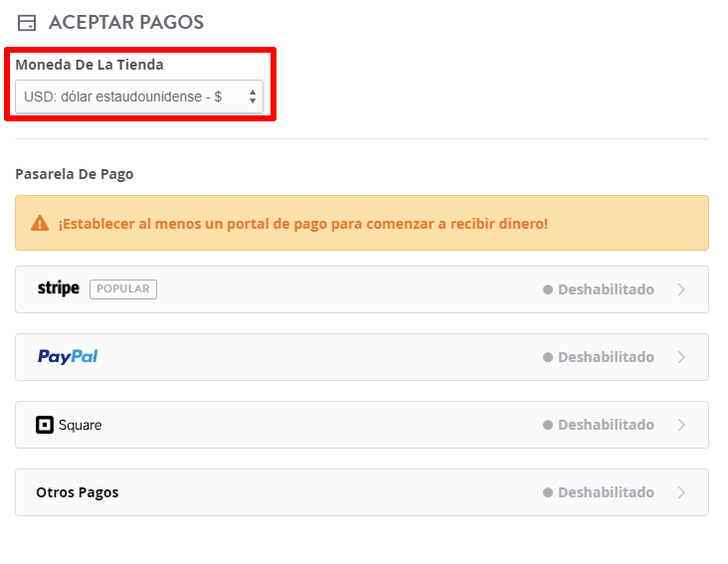Click Otros Pagos Deshabilitado status text
Image resolution: width=728 pixels, height=564 pixels.
(x=606, y=492)
